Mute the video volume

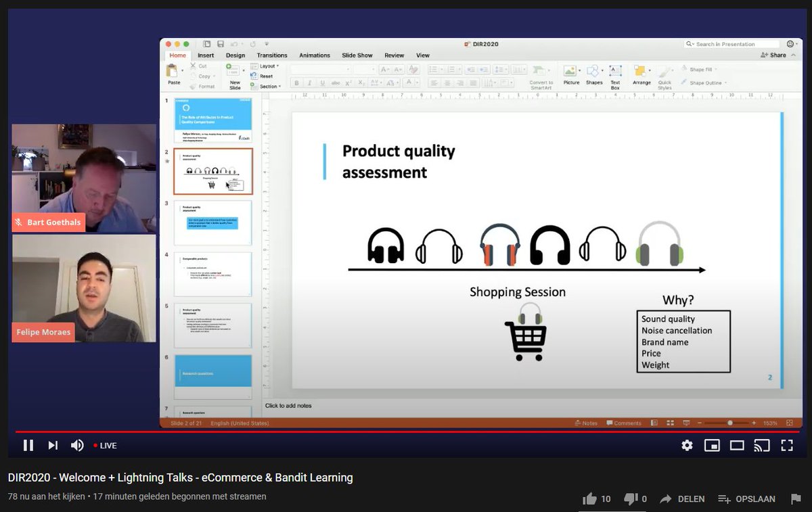(x=77, y=445)
